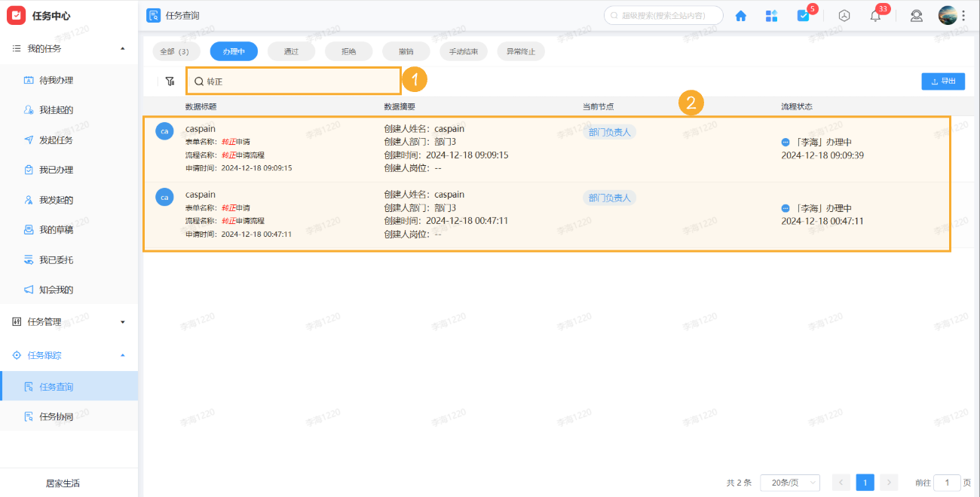Click the notification bell showing 33
Image resolution: width=980 pixels, height=497 pixels.
point(874,15)
